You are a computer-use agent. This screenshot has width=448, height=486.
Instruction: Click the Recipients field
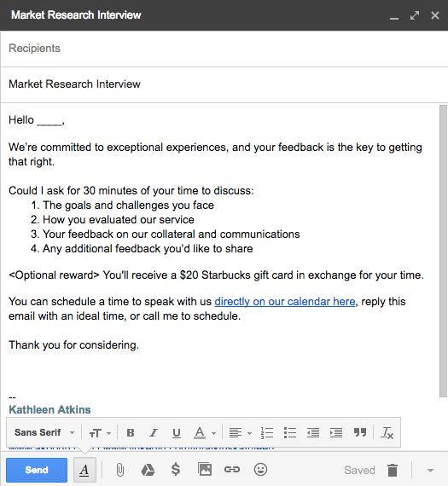click(224, 49)
